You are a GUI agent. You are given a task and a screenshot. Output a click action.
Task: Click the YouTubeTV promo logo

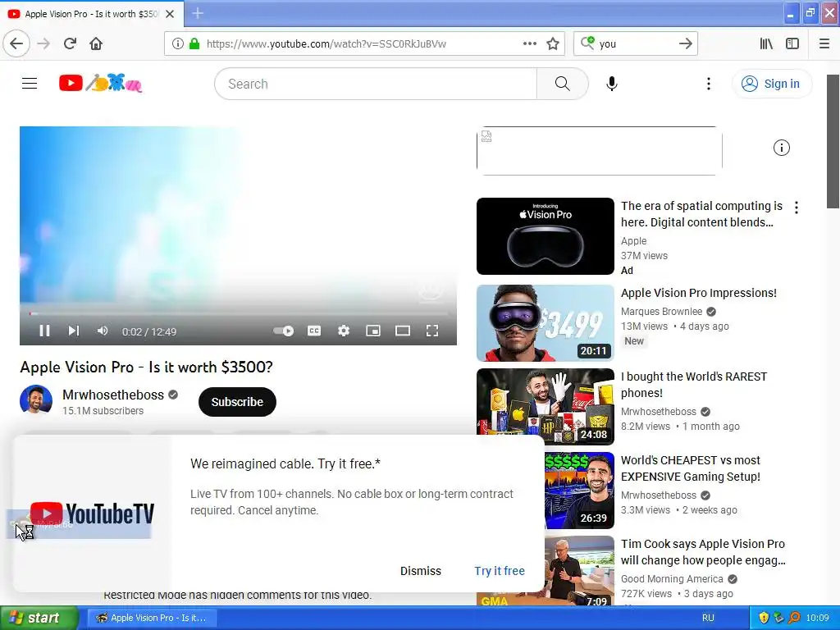(92, 514)
